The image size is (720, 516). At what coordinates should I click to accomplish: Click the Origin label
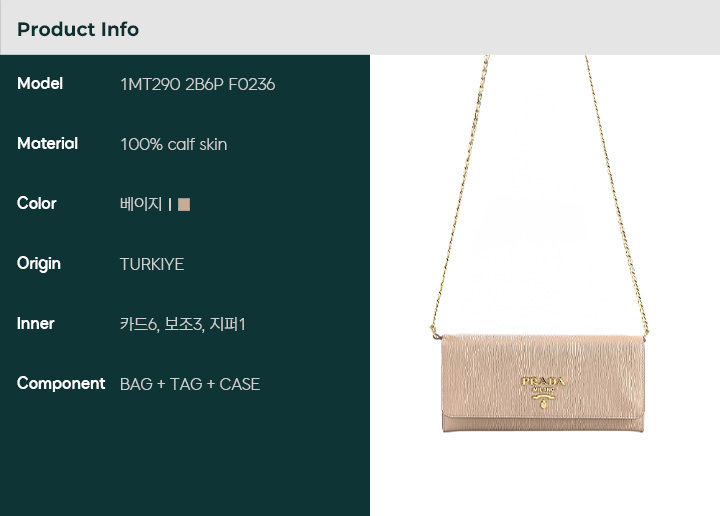point(39,264)
